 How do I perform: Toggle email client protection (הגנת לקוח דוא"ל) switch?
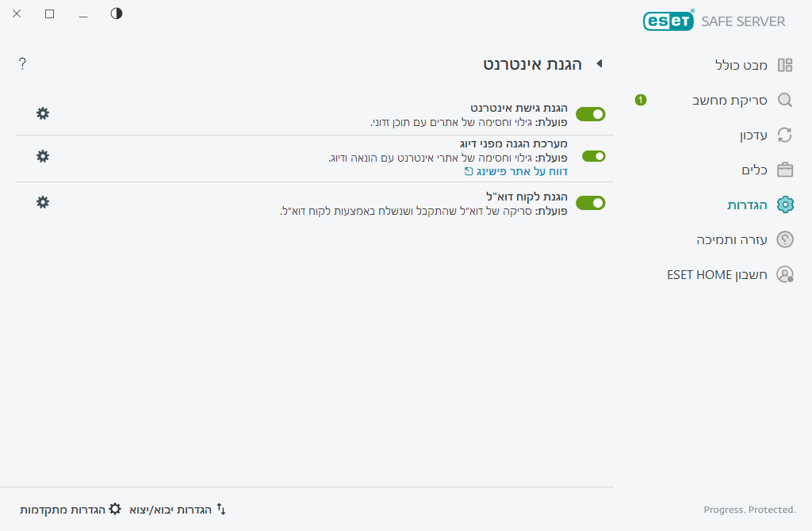coord(590,203)
